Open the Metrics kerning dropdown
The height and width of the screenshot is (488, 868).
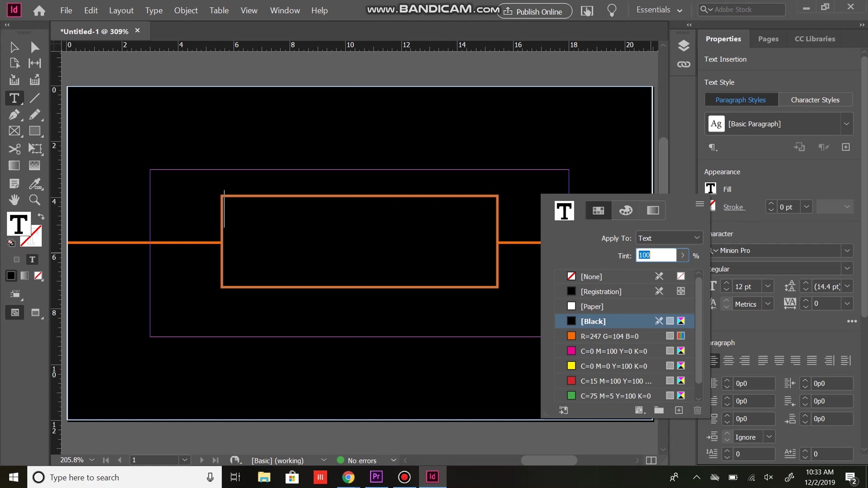tap(768, 304)
